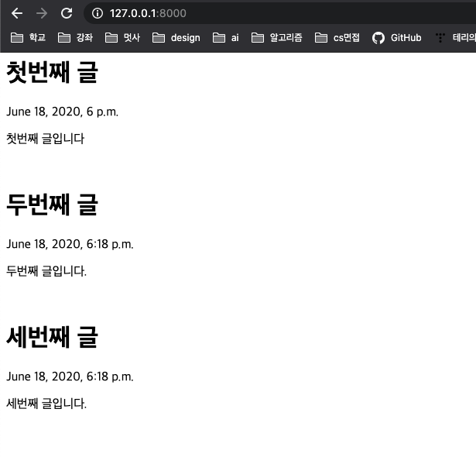Click the folder icon of the 학교 bookmark
Image resolution: width=476 pixels, height=457 pixels.
click(17, 38)
